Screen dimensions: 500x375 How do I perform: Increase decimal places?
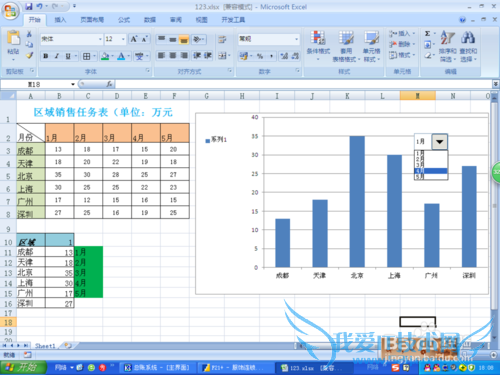[x=284, y=56]
